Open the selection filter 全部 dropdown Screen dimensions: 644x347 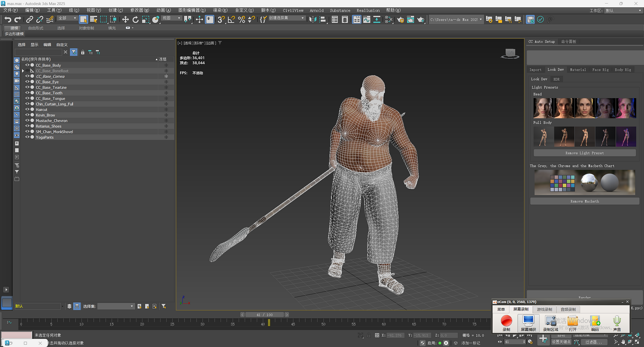(67, 18)
